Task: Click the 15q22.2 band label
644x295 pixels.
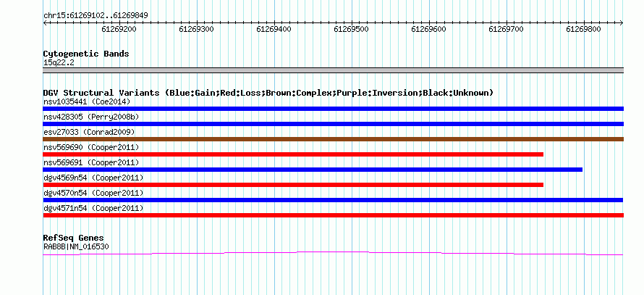Action: pos(59,63)
